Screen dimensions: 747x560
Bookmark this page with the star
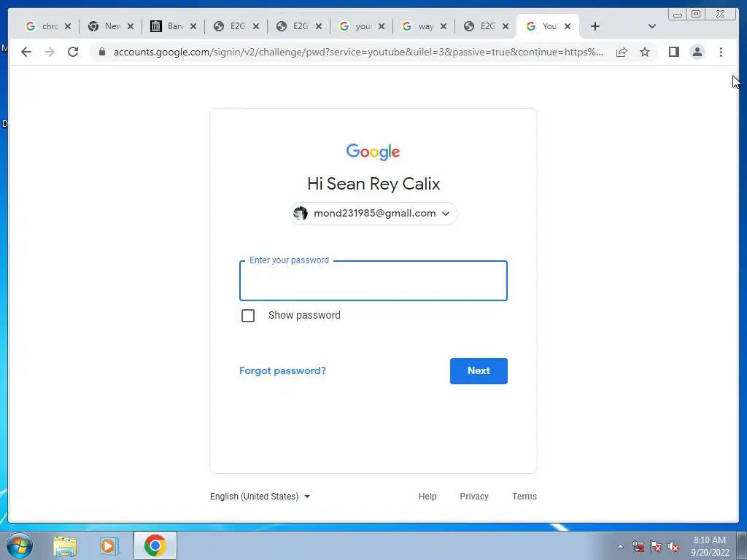point(645,52)
